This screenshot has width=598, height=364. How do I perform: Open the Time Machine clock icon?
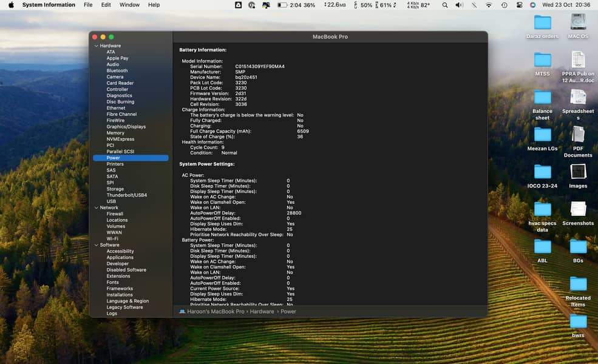click(504, 5)
